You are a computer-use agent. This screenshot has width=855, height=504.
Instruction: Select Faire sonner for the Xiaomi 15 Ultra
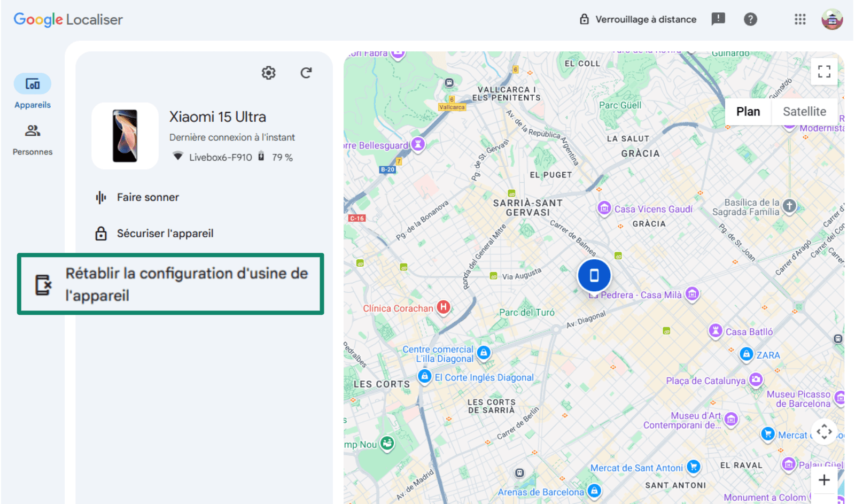point(148,197)
